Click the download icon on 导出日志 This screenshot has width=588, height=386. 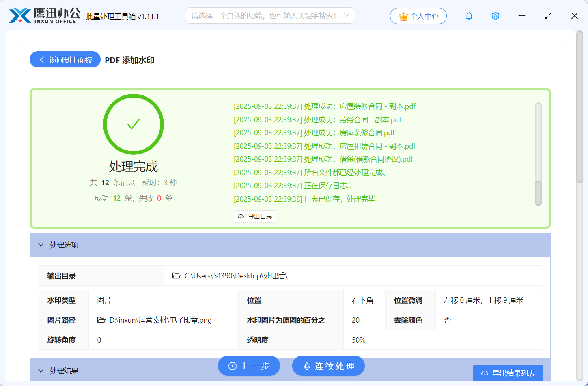[240, 217]
